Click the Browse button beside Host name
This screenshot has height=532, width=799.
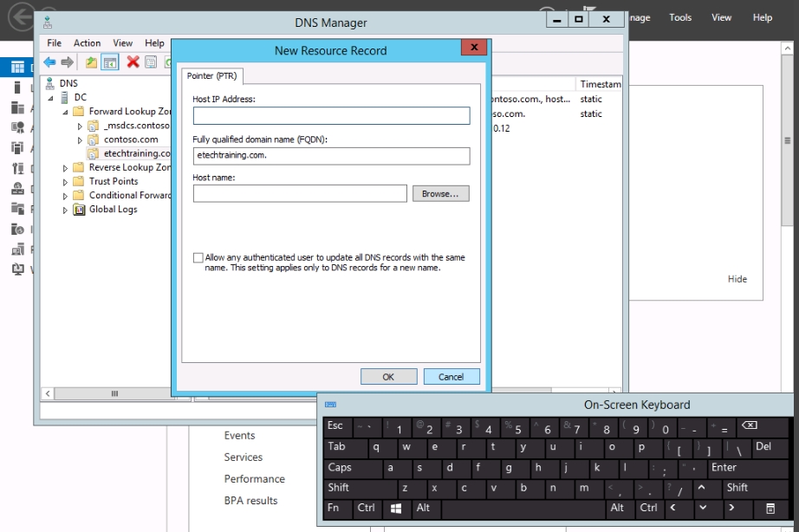(440, 194)
